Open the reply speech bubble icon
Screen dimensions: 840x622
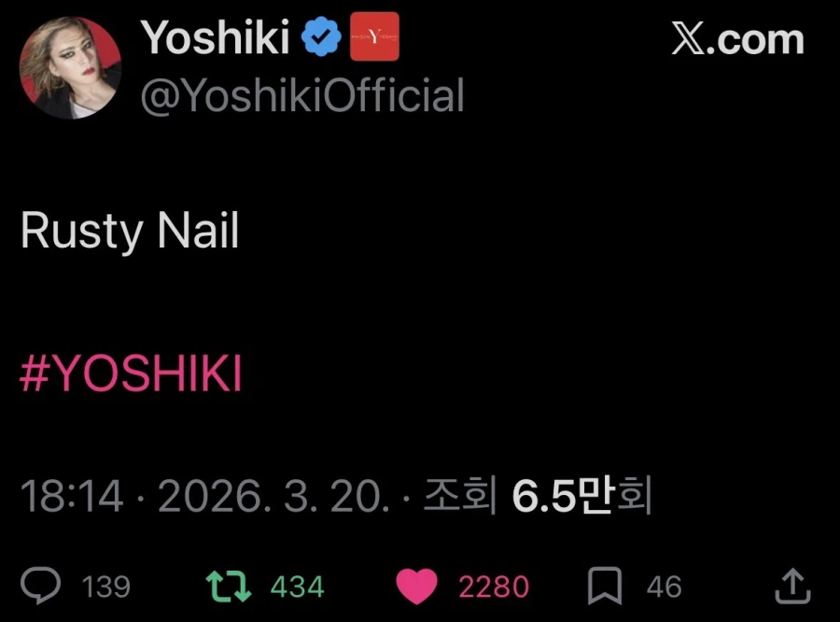[x=41, y=587]
